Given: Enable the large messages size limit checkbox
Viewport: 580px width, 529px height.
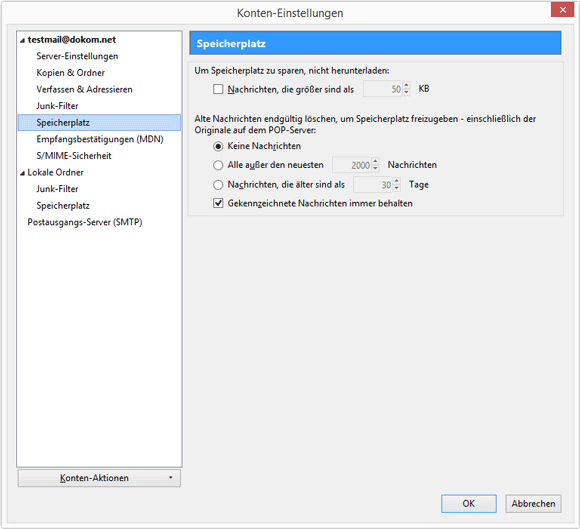Looking at the screenshot, I should pos(218,89).
